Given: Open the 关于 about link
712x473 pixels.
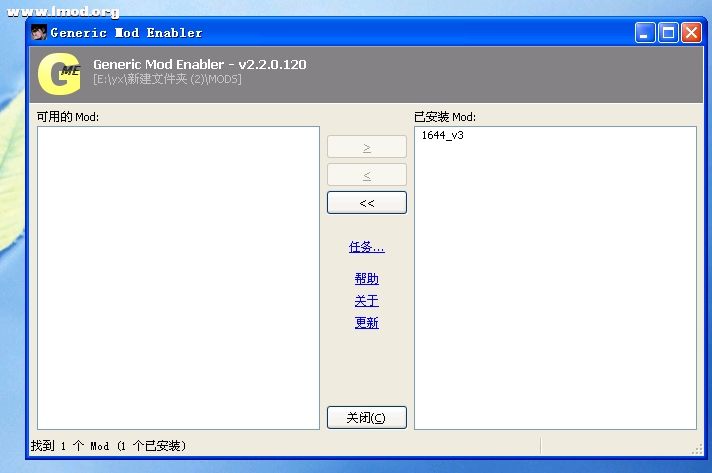Looking at the screenshot, I should [x=366, y=301].
